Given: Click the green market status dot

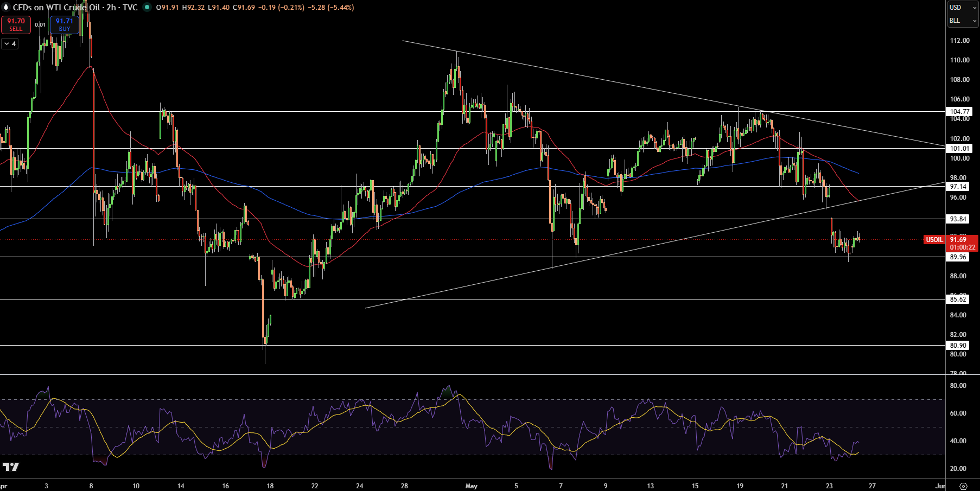Looking at the screenshot, I should 147,8.
